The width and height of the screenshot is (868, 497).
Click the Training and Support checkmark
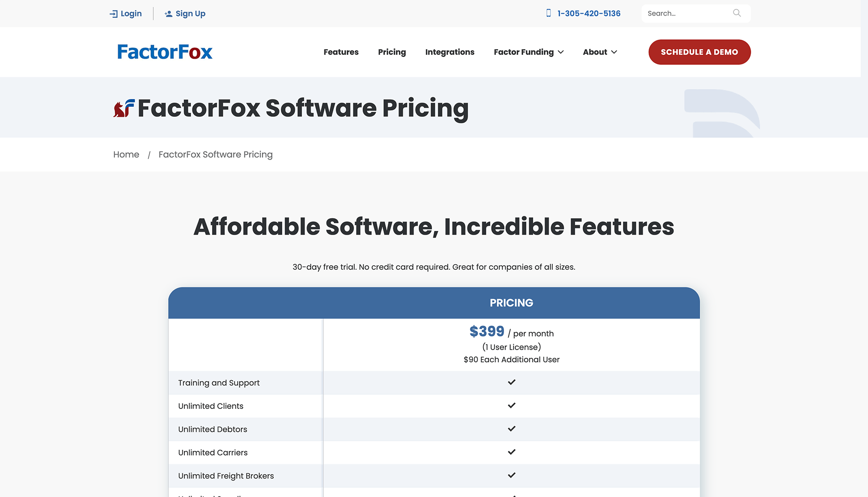tap(511, 382)
